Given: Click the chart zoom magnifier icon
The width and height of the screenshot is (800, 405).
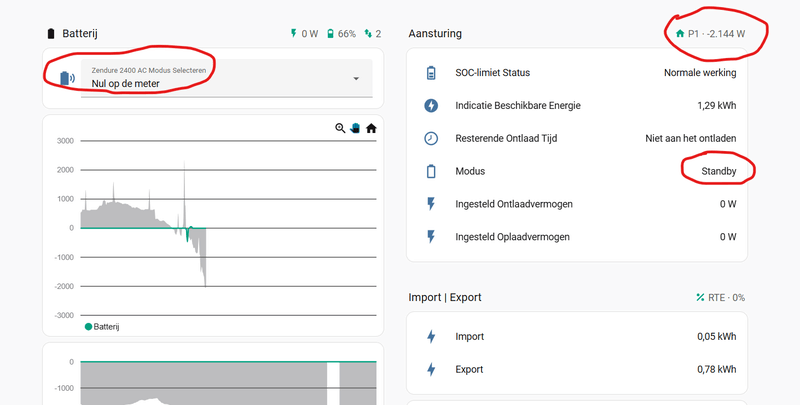Looking at the screenshot, I should click(341, 128).
